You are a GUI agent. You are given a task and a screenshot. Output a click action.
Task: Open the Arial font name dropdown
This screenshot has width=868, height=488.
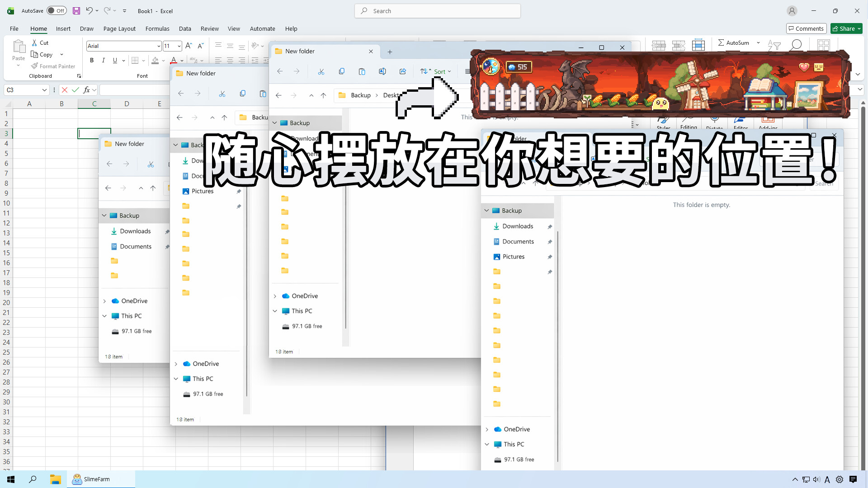(159, 46)
